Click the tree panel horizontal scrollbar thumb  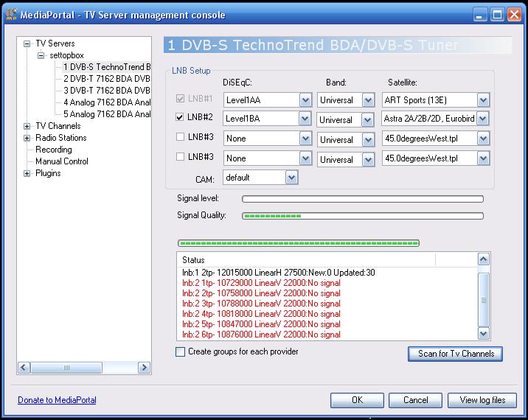66,368
